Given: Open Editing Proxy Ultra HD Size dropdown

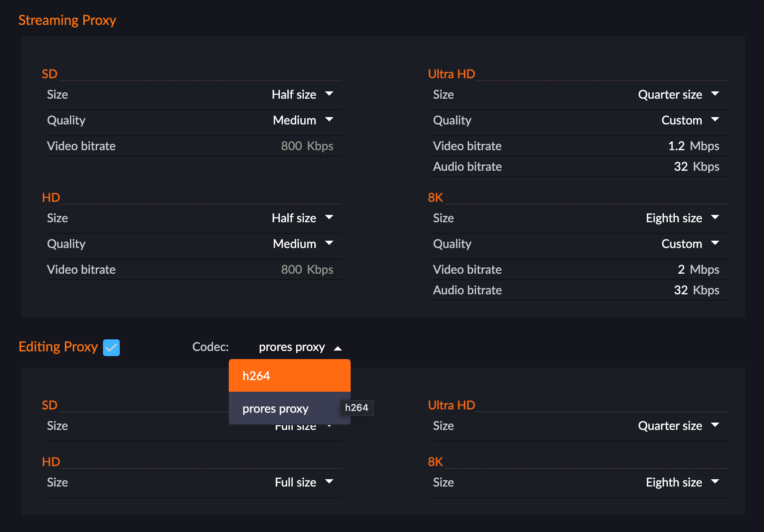Looking at the screenshot, I should click(678, 426).
